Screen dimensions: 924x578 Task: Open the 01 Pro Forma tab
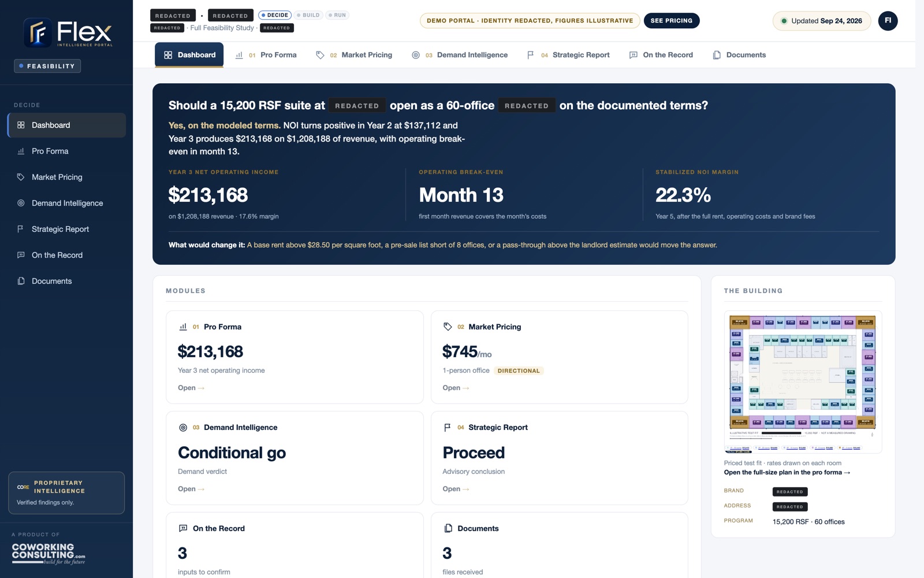[x=266, y=55]
